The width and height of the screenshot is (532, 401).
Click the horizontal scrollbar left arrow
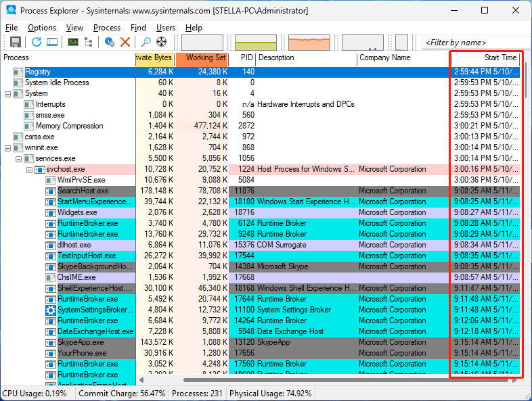pyautogui.click(x=141, y=380)
